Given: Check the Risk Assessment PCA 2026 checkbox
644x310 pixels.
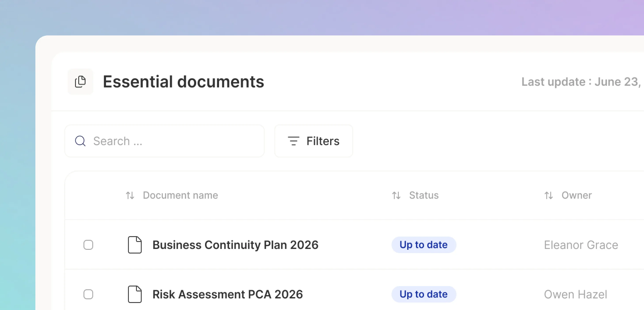Looking at the screenshot, I should (88, 294).
